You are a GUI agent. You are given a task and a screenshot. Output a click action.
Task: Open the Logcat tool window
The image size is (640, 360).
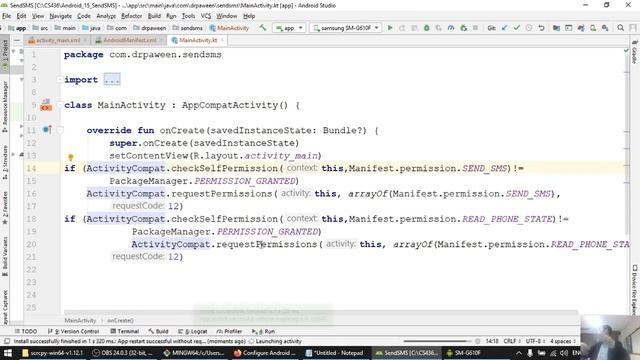(193, 331)
